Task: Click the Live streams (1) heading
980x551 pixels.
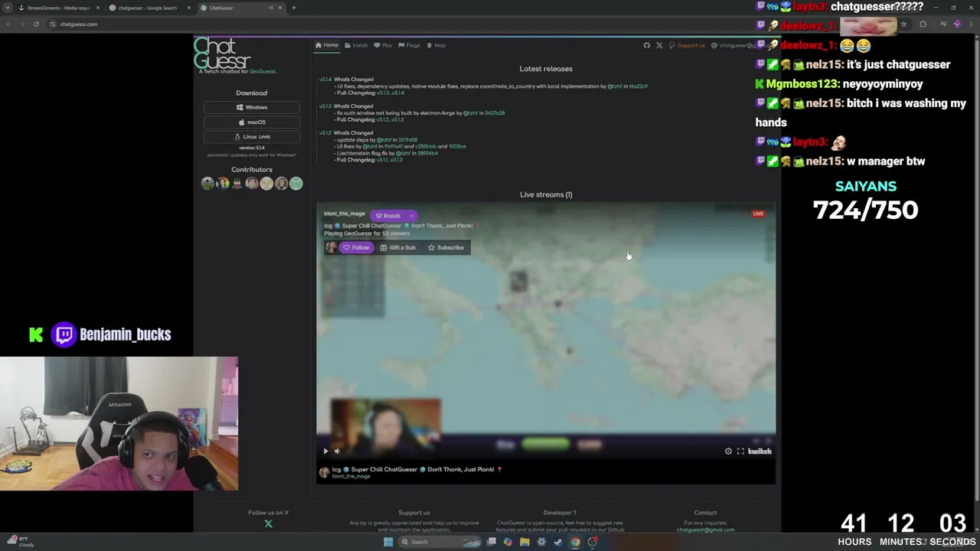Action: (x=546, y=194)
